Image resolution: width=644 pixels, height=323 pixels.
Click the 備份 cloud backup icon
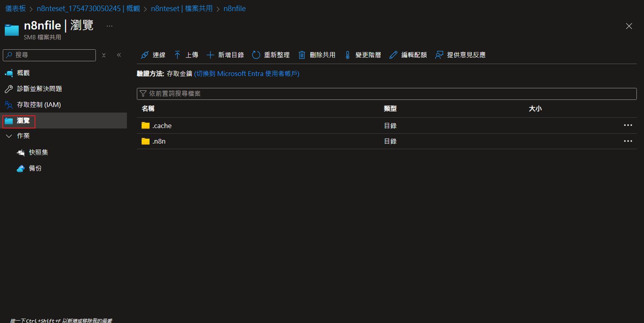click(21, 168)
